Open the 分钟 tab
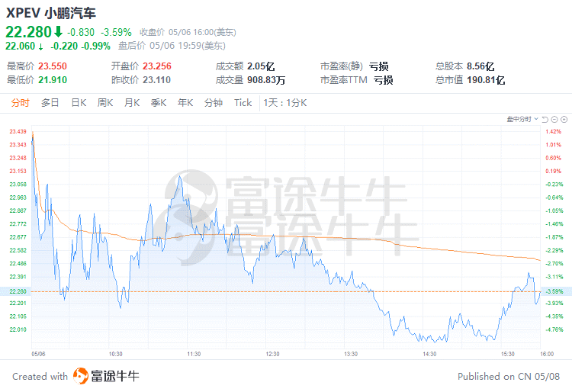Screen dimensions: 572x392 214,103
